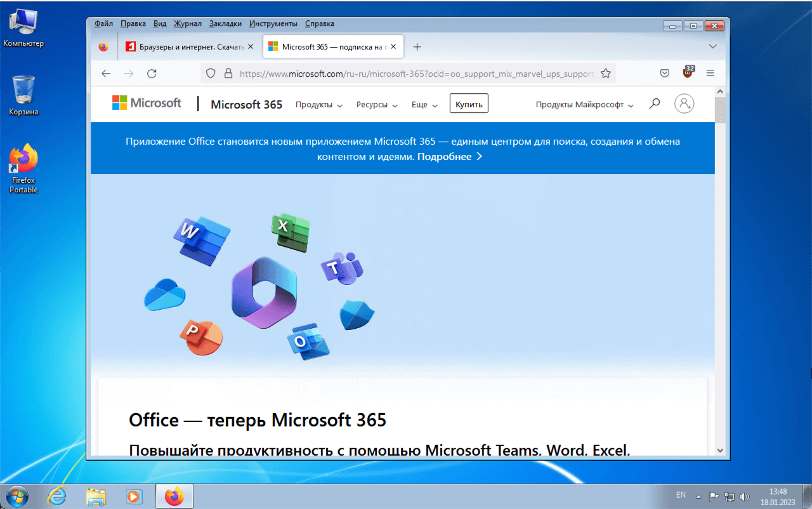
Task: Click the Купить button
Action: coord(469,104)
